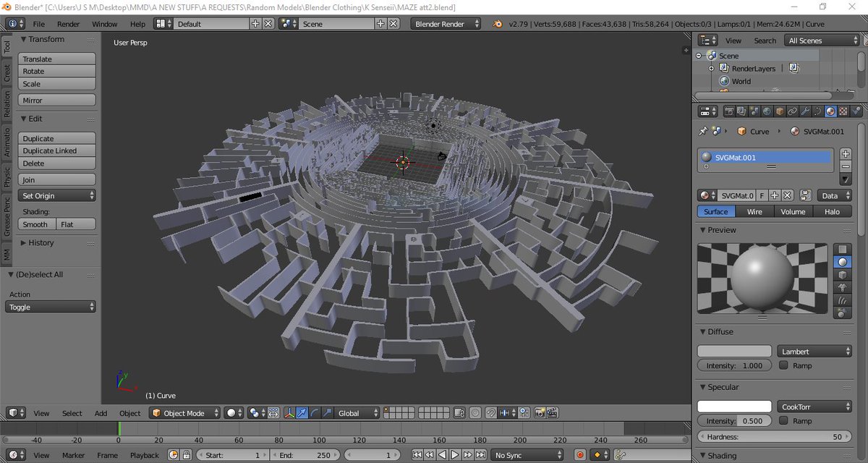Toggle snapping magnet in 3D view header
The width and height of the screenshot is (868, 463).
tap(490, 413)
